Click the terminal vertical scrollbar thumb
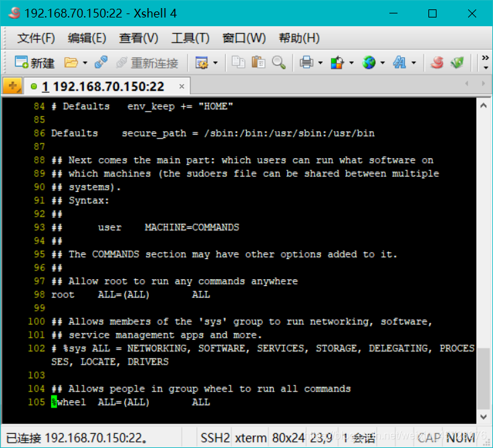The image size is (493, 448). coord(484,379)
